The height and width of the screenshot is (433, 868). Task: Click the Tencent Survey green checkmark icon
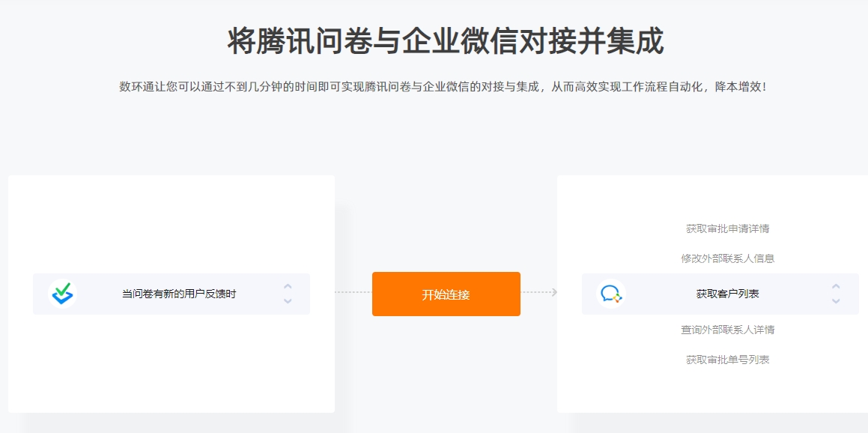tap(63, 294)
